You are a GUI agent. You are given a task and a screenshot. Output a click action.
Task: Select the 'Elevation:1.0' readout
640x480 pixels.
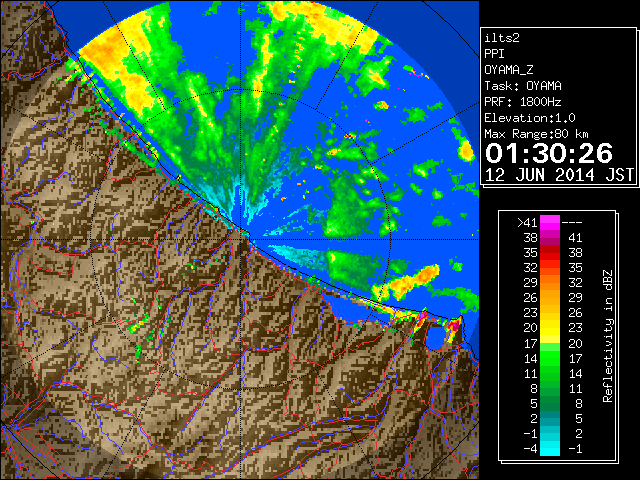(530, 118)
